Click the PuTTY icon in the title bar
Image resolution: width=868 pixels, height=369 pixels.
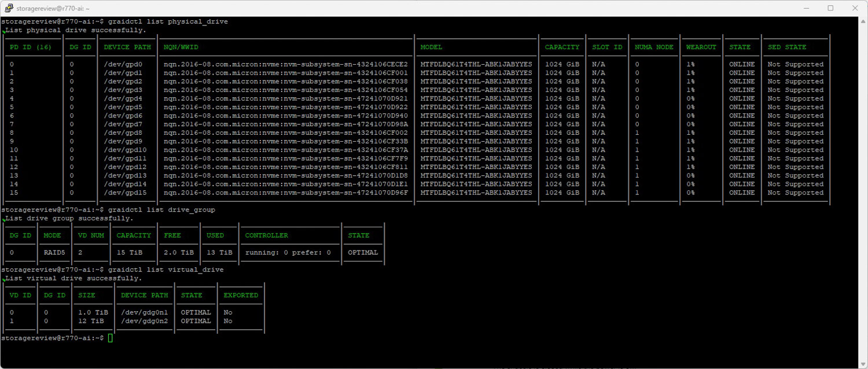click(x=9, y=8)
